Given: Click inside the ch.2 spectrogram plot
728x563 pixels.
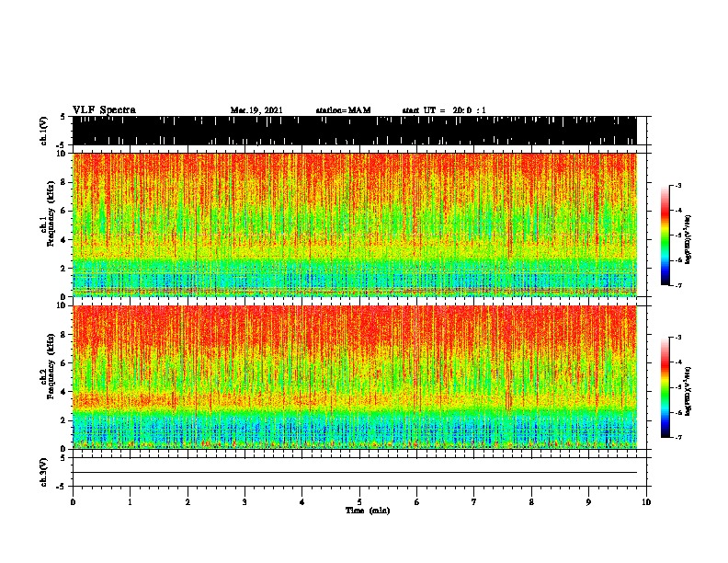Looking at the screenshot, I should point(355,377).
